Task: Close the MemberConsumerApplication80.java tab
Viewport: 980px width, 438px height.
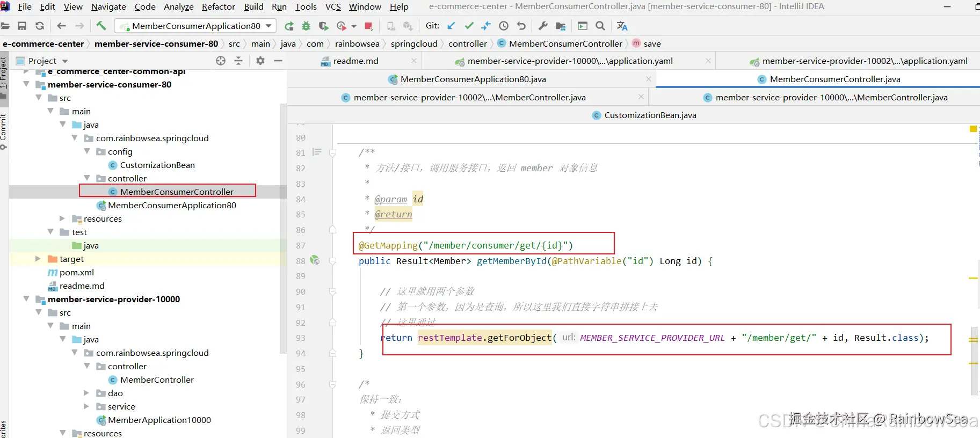Action: [x=649, y=79]
